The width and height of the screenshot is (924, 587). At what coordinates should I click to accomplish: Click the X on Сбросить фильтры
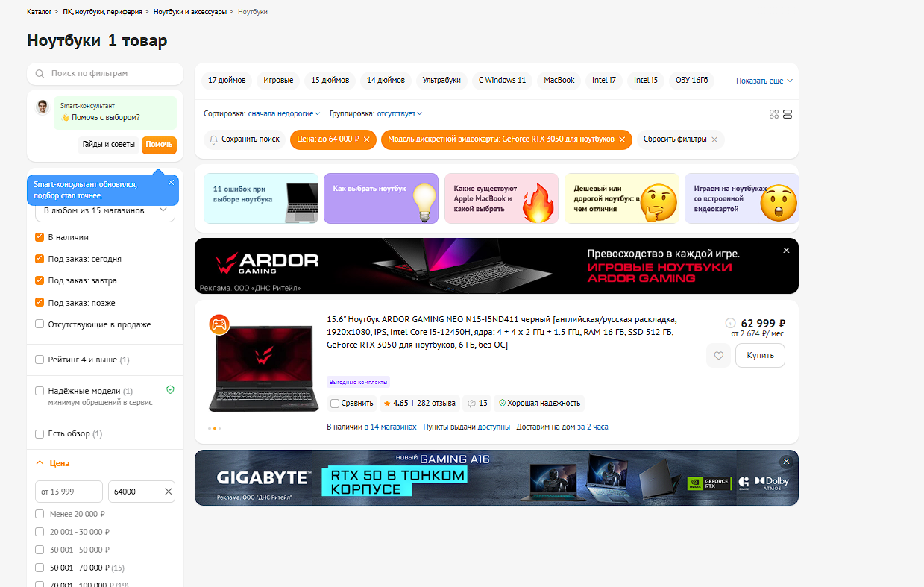(714, 139)
